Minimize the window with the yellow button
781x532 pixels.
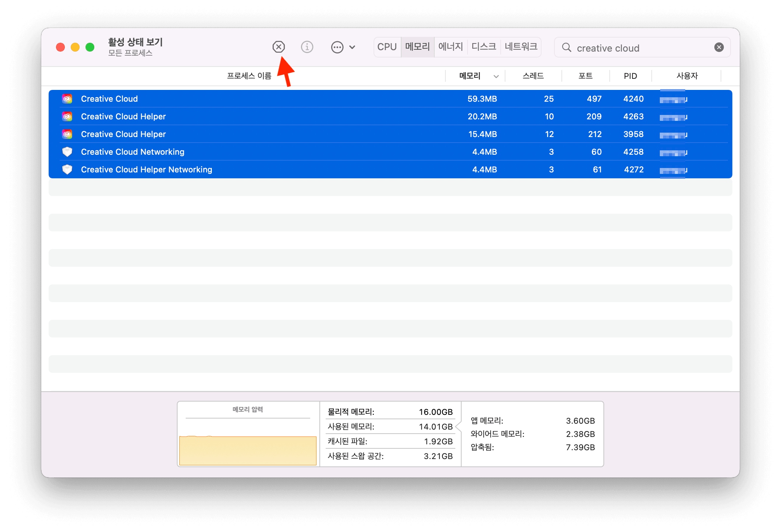[75, 47]
